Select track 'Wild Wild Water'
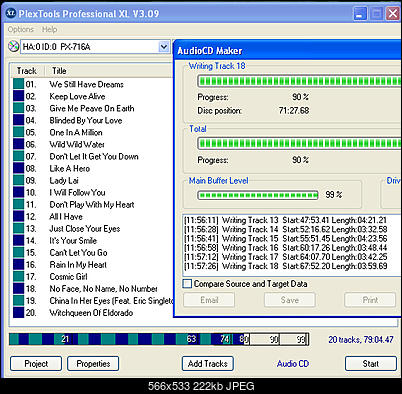402x394 pixels. click(x=77, y=144)
